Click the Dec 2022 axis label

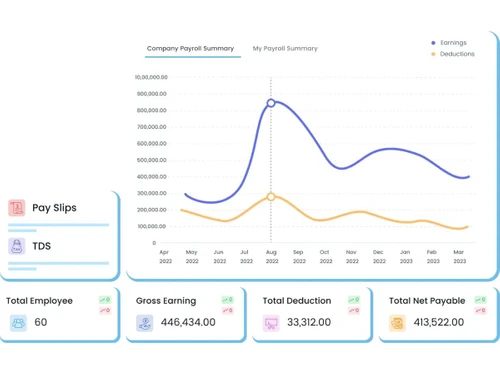[379, 257]
